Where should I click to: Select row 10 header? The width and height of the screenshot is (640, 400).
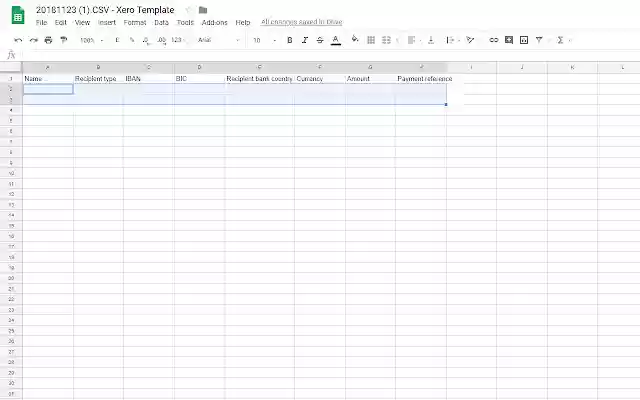[x=11, y=173]
